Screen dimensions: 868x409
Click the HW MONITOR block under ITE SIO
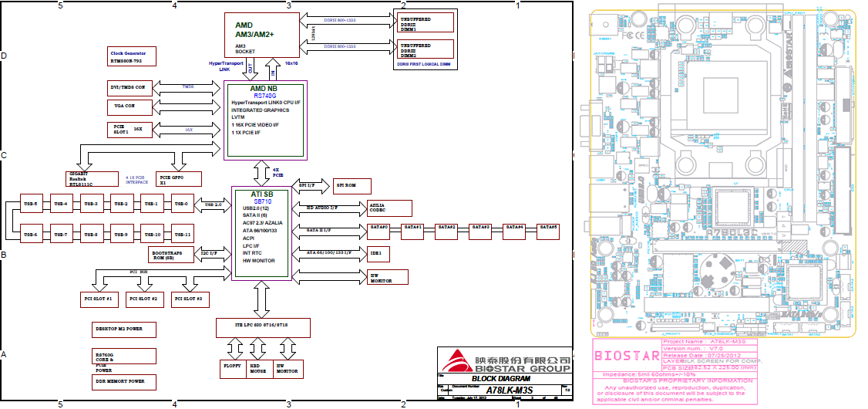coord(289,369)
